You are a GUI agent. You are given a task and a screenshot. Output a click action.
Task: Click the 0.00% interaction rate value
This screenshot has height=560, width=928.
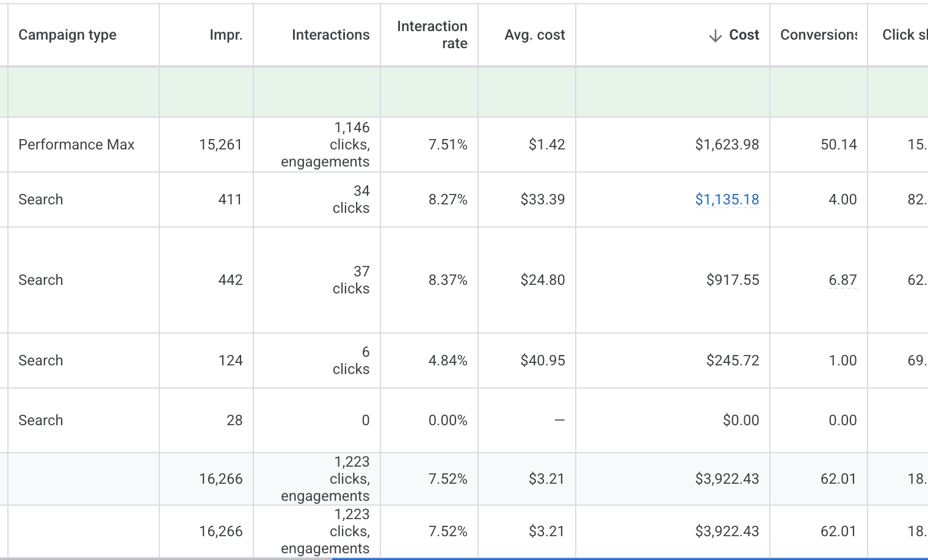tap(448, 420)
